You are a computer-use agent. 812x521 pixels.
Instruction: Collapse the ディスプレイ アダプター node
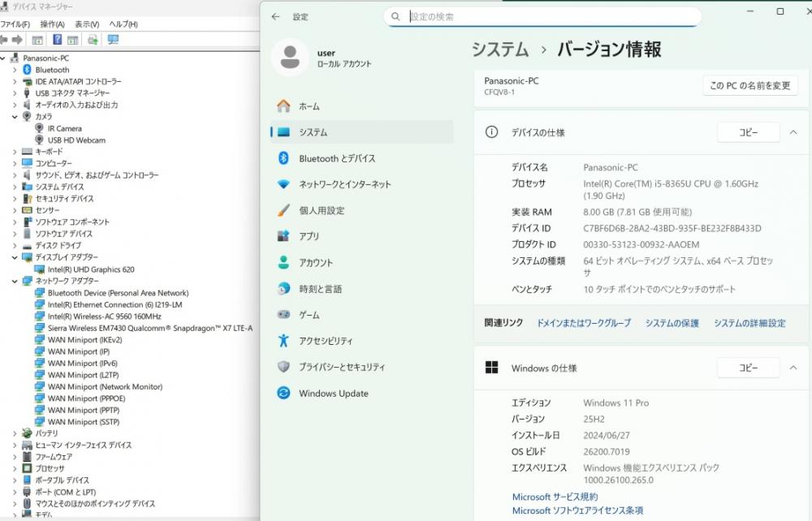point(15,257)
